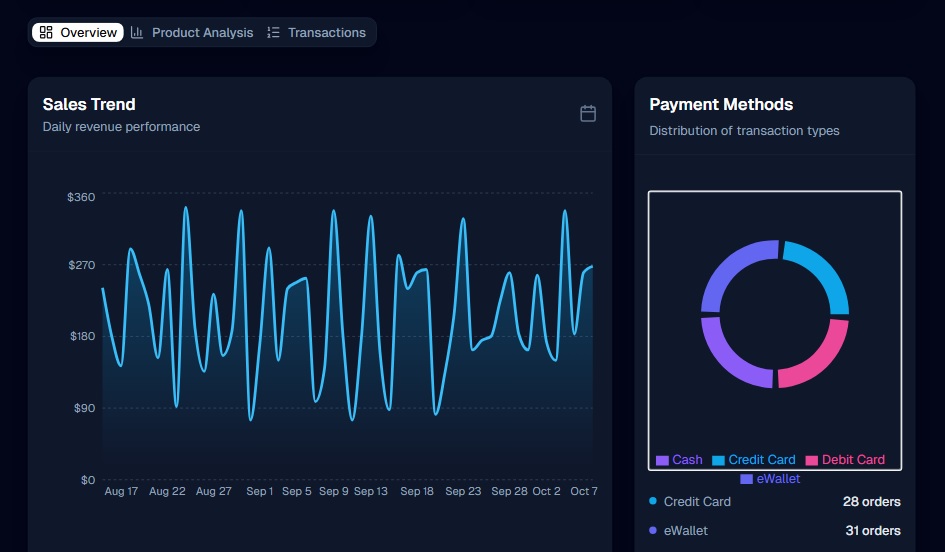Click the purple Cash legend swatch
The width and height of the screenshot is (945, 552).
662,460
